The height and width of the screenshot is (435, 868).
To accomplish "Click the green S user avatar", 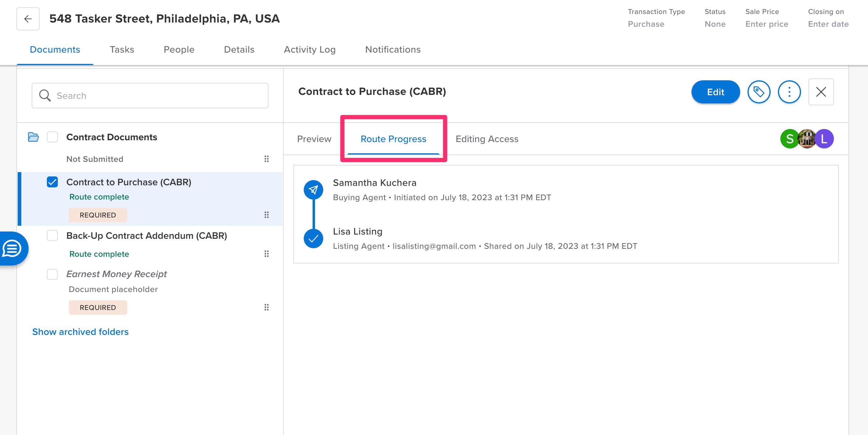I will coord(789,139).
